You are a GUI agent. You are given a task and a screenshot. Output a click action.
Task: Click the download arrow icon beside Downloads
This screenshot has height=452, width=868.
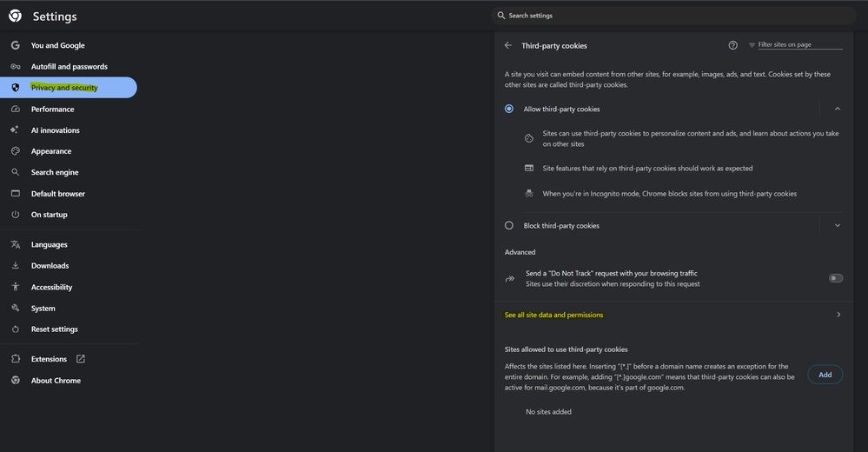click(16, 265)
